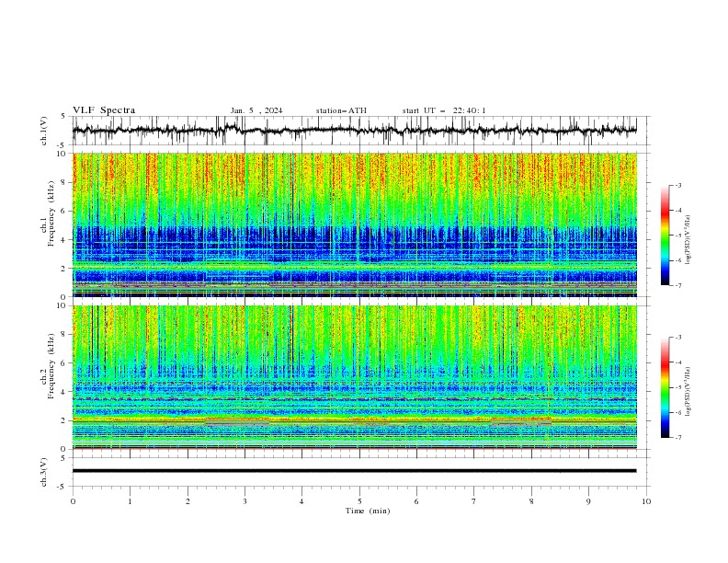Click the "Time (min)" axis label

pos(368,511)
